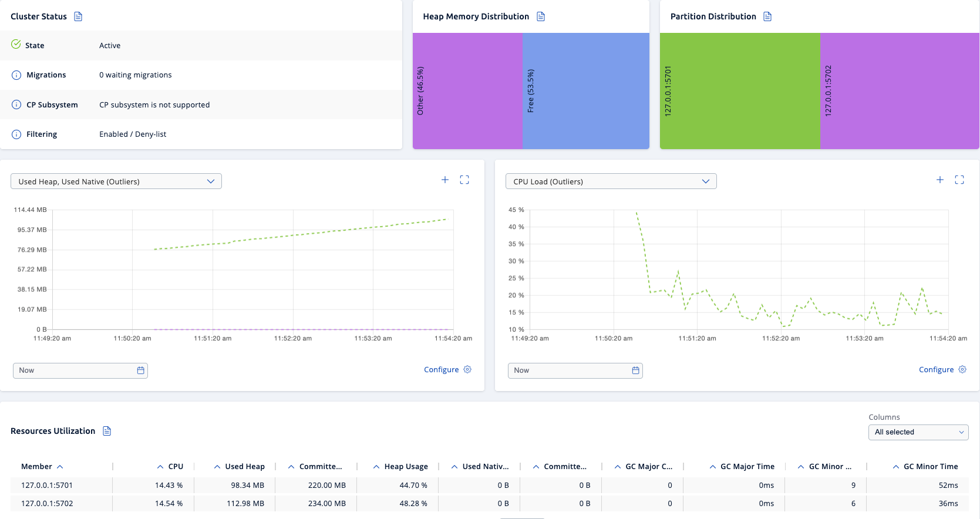Image resolution: width=980 pixels, height=519 pixels.
Task: Sort the table by Heap Usage column
Action: click(405, 466)
